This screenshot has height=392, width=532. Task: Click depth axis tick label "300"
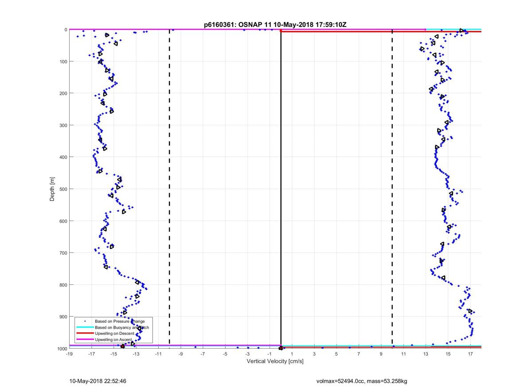click(x=63, y=125)
